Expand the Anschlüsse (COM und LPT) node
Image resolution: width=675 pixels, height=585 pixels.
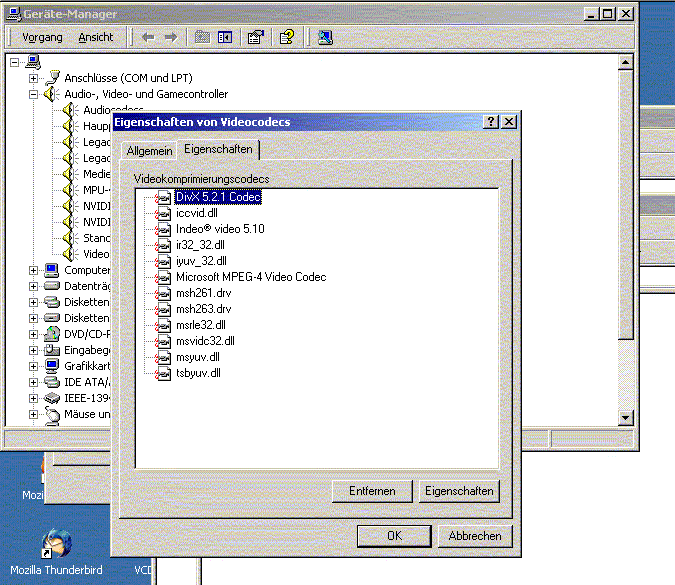tap(33, 78)
